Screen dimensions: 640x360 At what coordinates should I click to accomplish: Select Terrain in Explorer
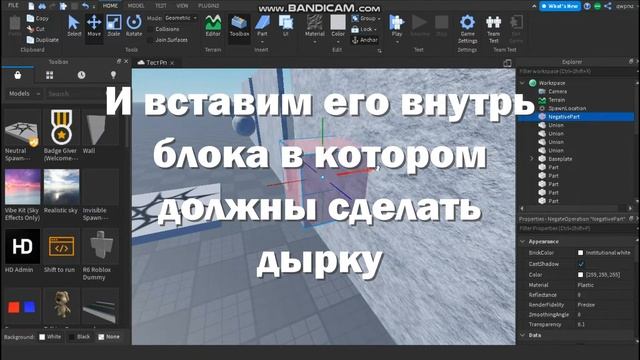pyautogui.click(x=556, y=100)
